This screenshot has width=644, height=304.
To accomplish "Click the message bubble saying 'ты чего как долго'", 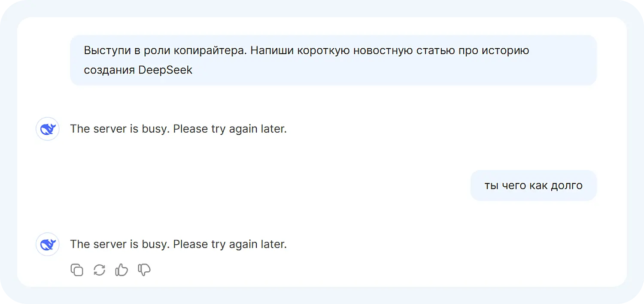I will [533, 185].
